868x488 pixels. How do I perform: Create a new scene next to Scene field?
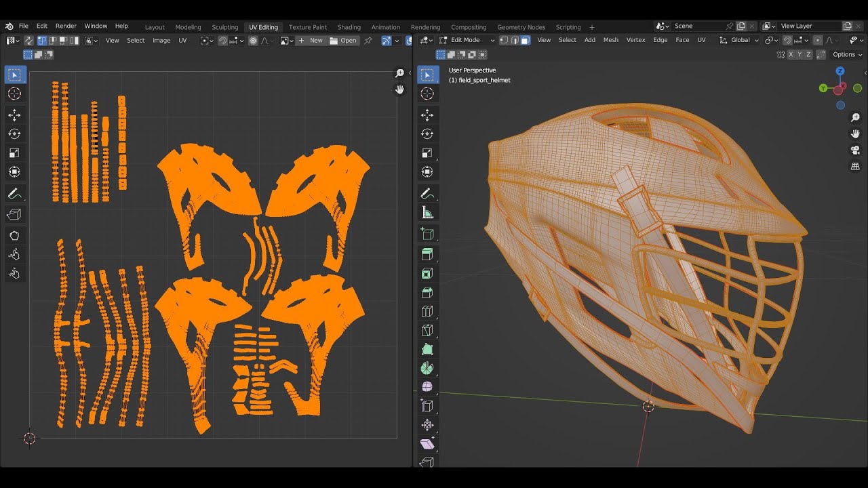[x=741, y=26]
